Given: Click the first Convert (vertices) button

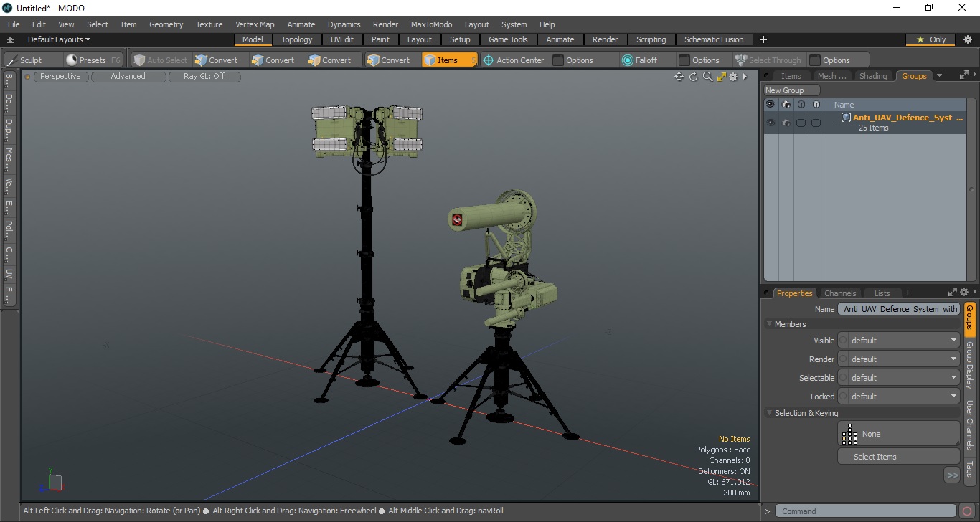Looking at the screenshot, I should (217, 60).
